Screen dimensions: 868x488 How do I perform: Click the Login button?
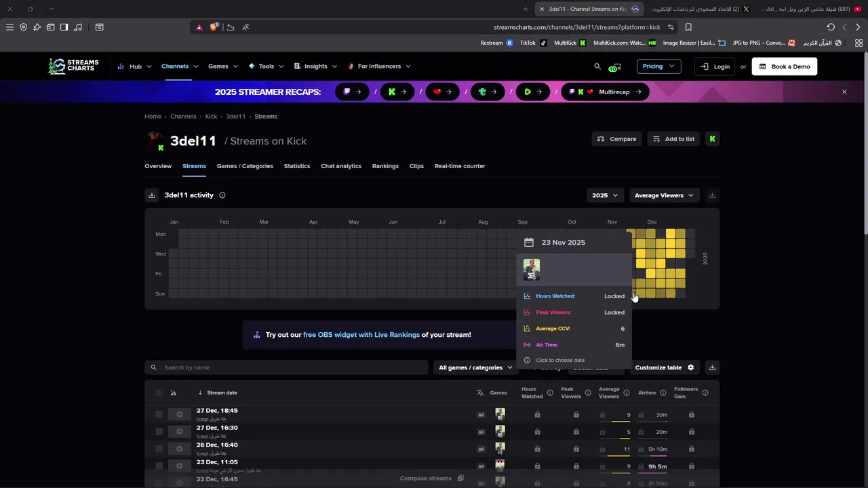click(715, 66)
